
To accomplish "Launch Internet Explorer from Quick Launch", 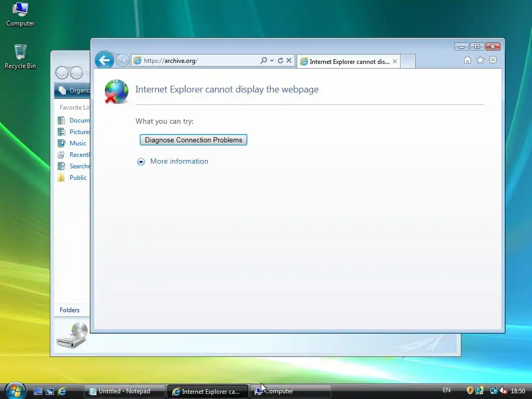I will tap(62, 391).
